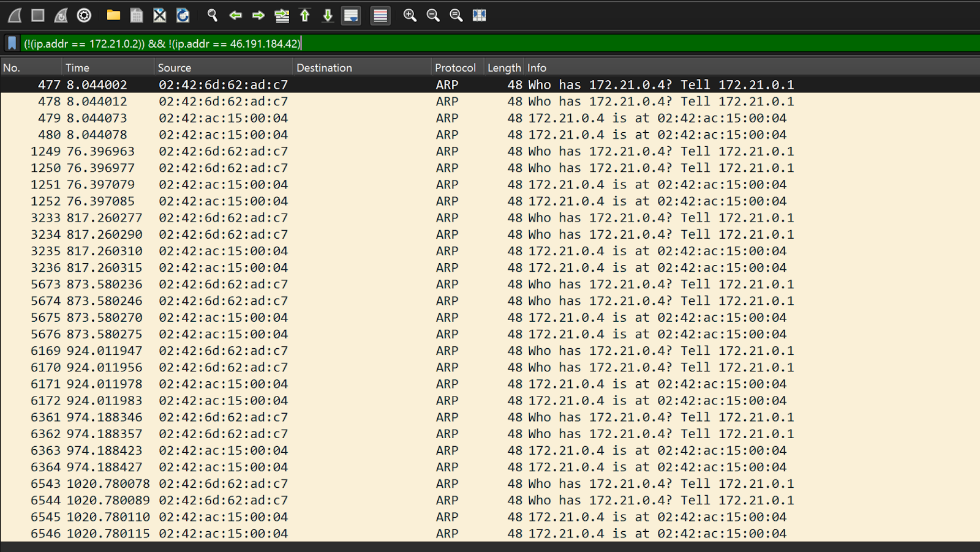Image resolution: width=980 pixels, height=552 pixels.
Task: Select packet 6361 at time 974.188346
Action: (490, 417)
